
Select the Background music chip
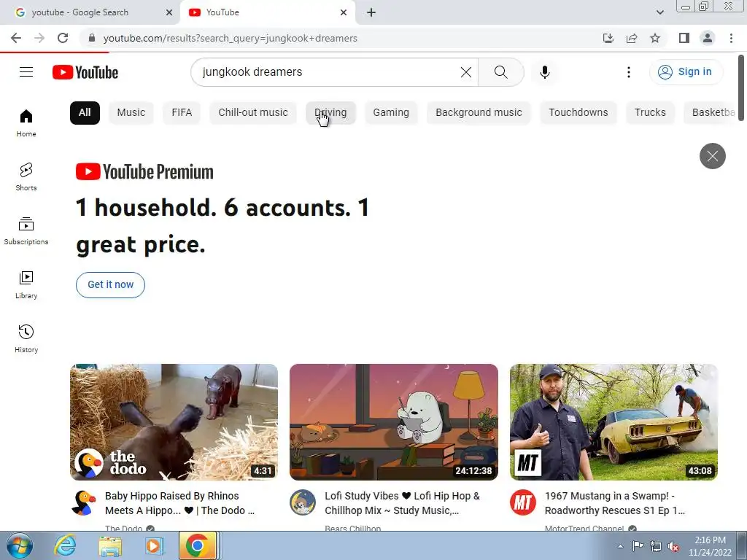pyautogui.click(x=479, y=112)
